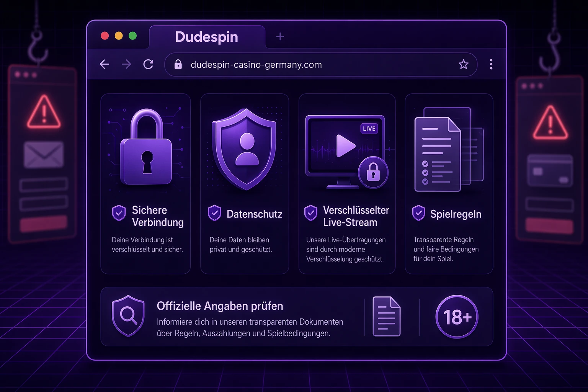Open the Offizielle Angaben prüfen heading
This screenshot has width=588, height=392.
coord(220,306)
